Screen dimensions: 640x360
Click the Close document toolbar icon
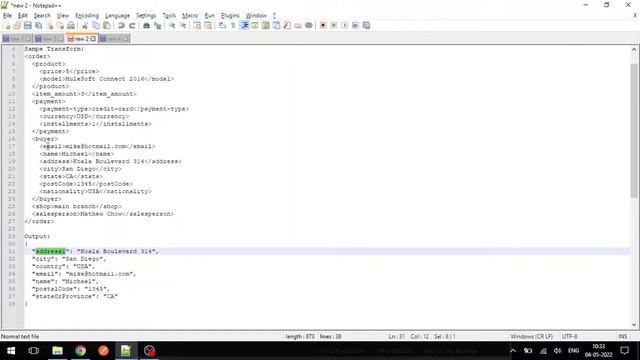[x=50, y=25]
